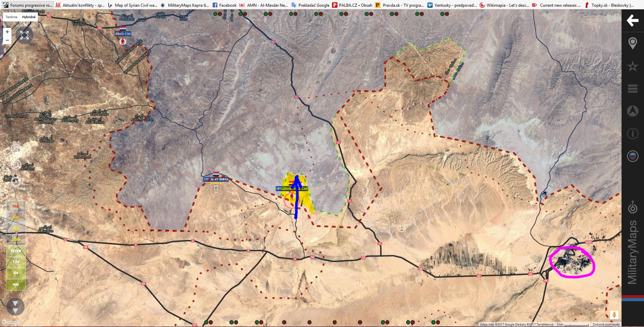This screenshot has height=327, width=644.
Task: Zoom in with the plus button
Action: point(7,32)
